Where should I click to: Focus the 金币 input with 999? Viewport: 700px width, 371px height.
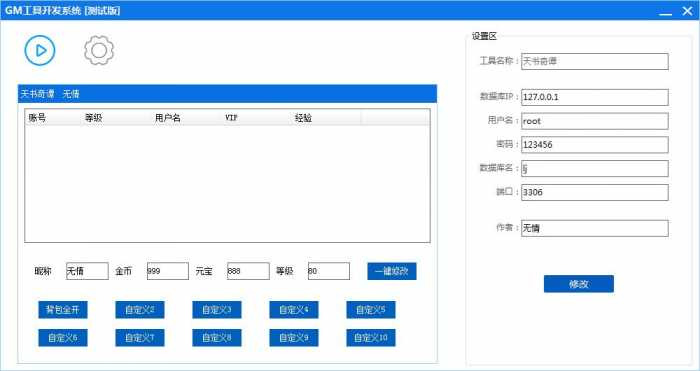click(168, 271)
